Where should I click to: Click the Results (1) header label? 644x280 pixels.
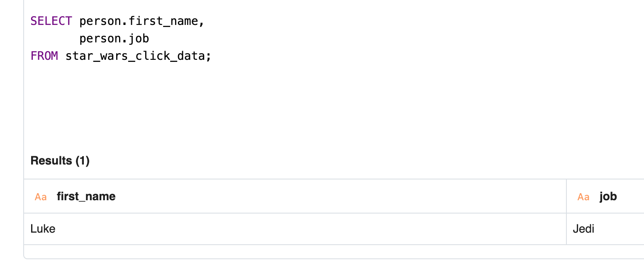pyautogui.click(x=60, y=160)
